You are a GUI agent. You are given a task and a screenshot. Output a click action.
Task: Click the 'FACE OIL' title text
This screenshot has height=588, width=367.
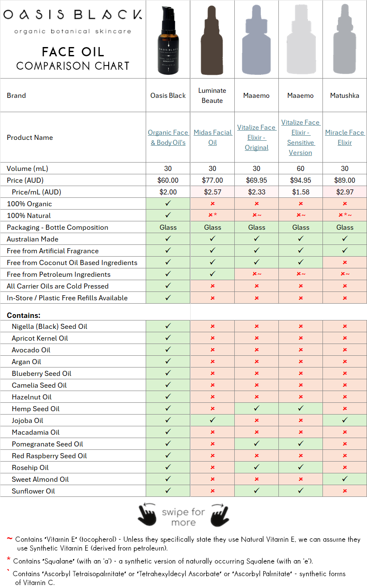click(73, 52)
